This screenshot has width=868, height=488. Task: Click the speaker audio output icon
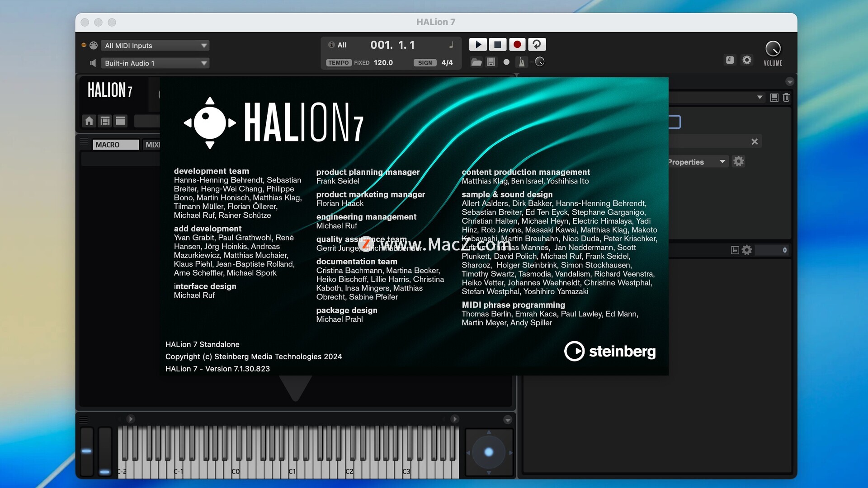pyautogui.click(x=93, y=63)
